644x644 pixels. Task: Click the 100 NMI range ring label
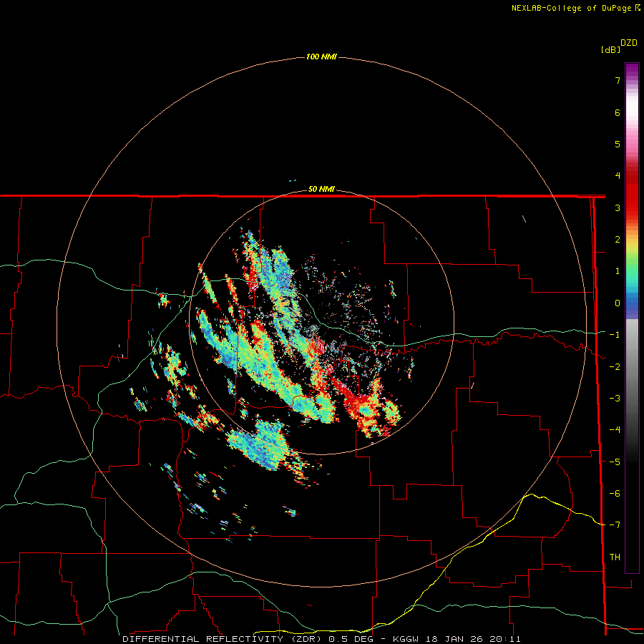(321, 57)
